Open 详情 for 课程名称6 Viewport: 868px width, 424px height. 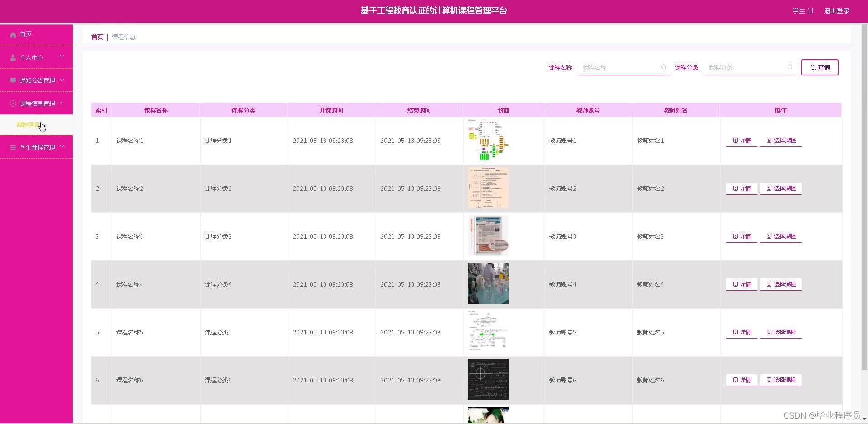[x=742, y=380]
